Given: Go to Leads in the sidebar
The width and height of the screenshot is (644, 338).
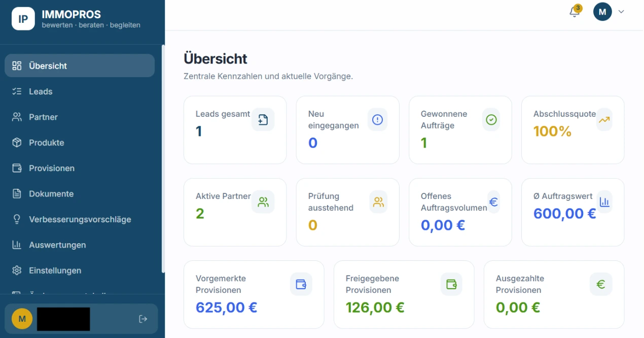Looking at the screenshot, I should [80, 91].
